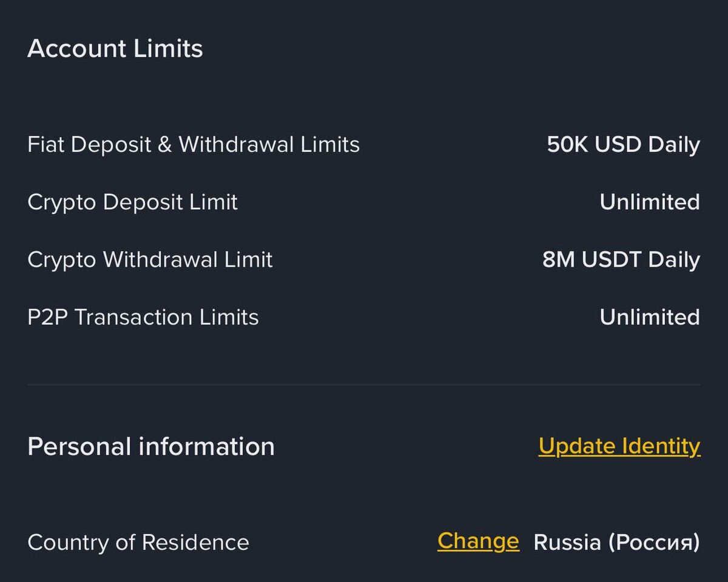The image size is (728, 582).
Task: Click the Personal information heading
Action: [x=151, y=447]
